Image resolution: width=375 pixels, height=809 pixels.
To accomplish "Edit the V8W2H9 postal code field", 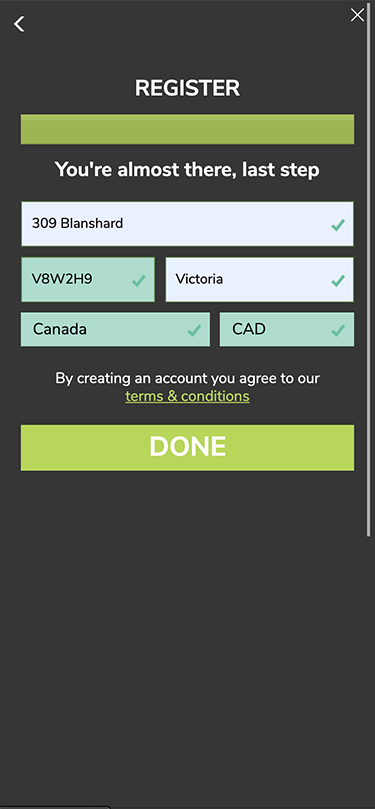I will pyautogui.click(x=88, y=280).
